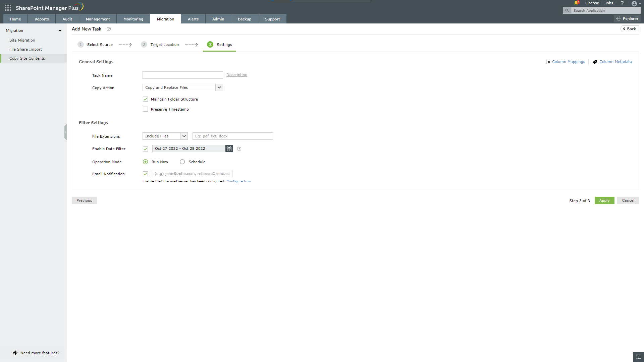Open the notifications bell

click(x=576, y=3)
